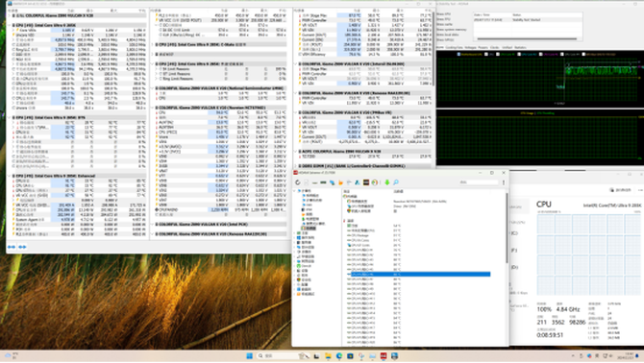Viewport: 644px width, 363px height.
Task: Switch to Powers tab in Stability Test
Action: (483, 48)
